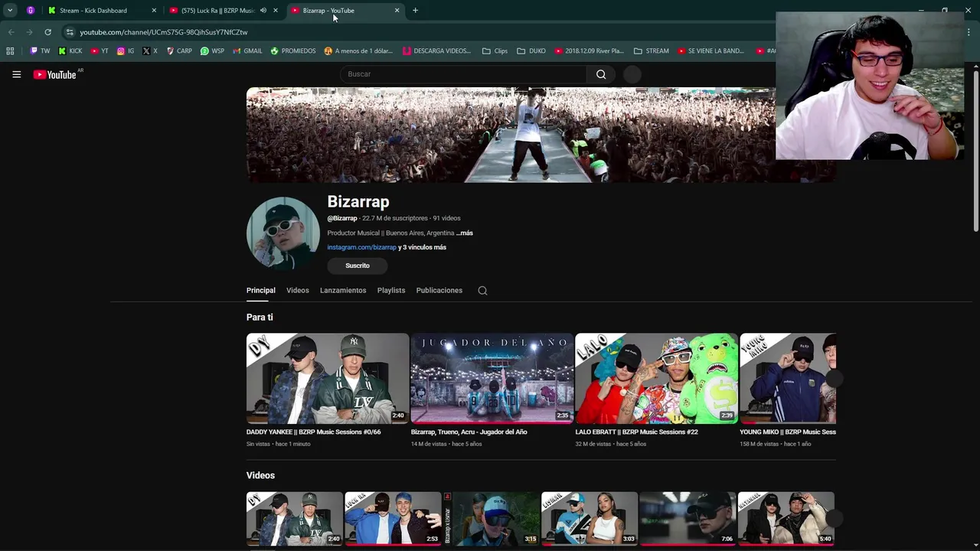Screen dimensions: 980x551
Task: Open the 2018.12.09 River Pla bookmark
Action: (589, 51)
